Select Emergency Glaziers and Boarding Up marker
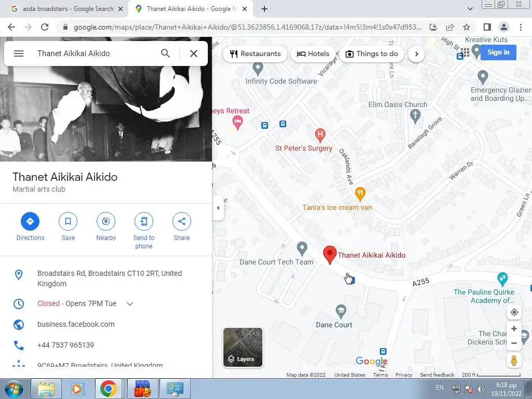 [x=483, y=77]
